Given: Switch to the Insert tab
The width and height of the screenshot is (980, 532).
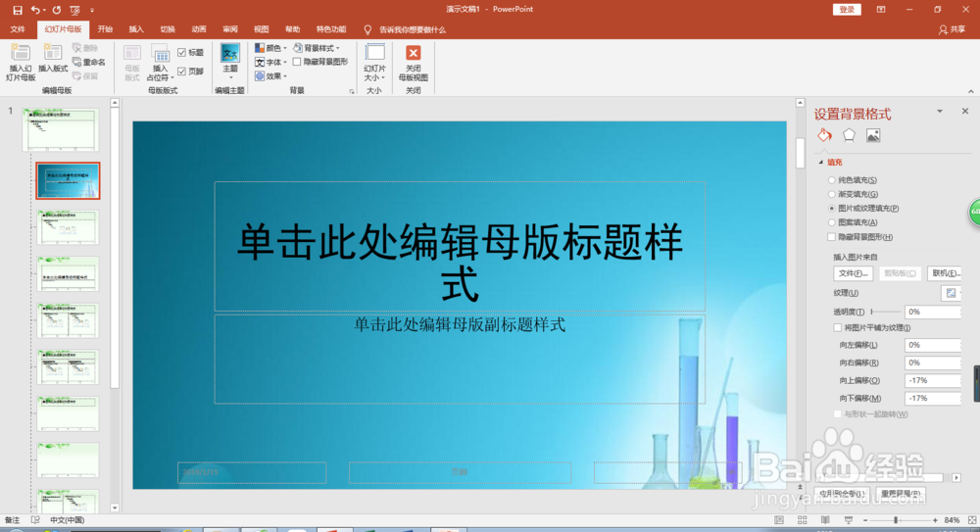Looking at the screenshot, I should pyautogui.click(x=136, y=29).
